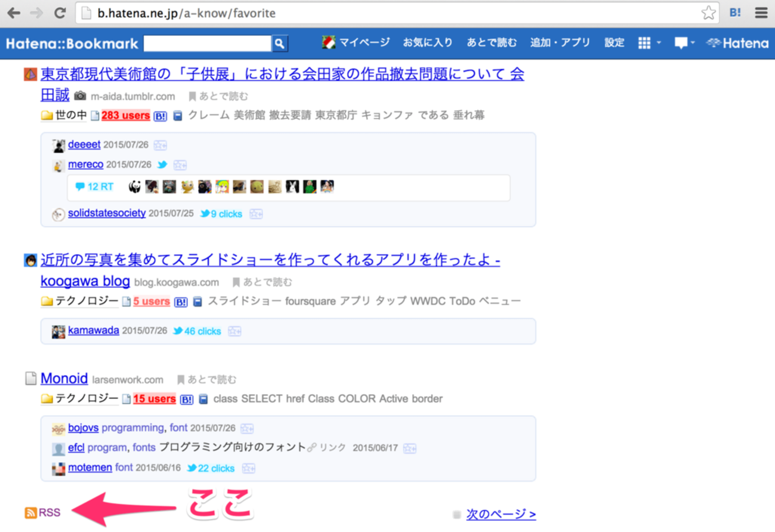Open user efcl profile
Viewport: 775px width, 532px height.
tap(76, 447)
